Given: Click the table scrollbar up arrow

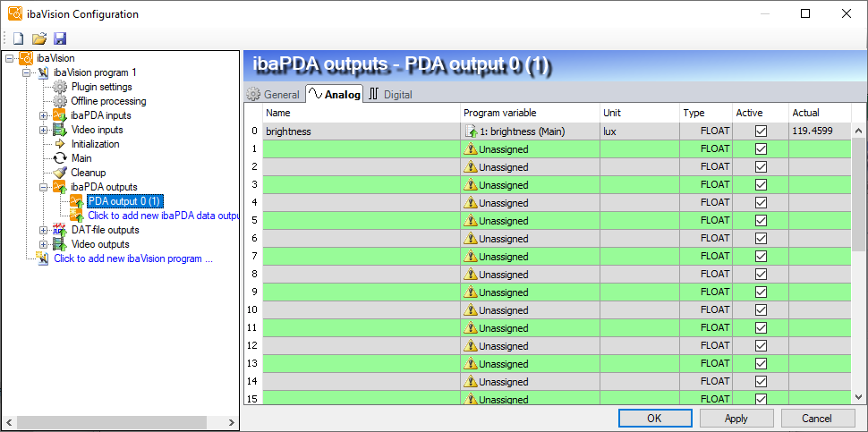Looking at the screenshot, I should 858,131.
